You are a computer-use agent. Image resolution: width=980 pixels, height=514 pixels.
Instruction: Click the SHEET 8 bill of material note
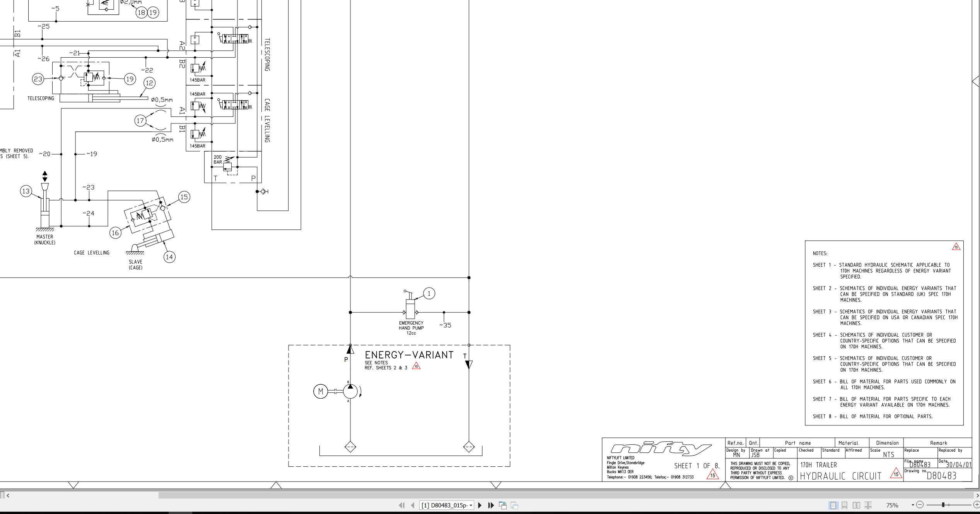(x=872, y=416)
